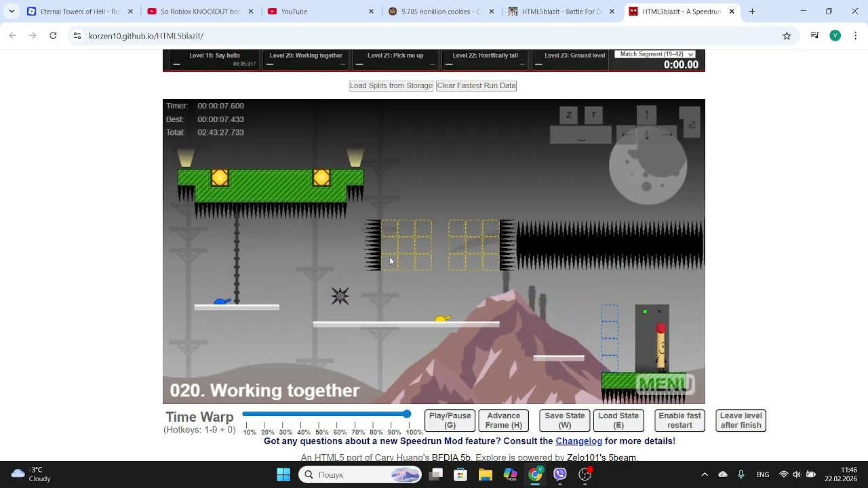868x488 pixels.
Task: Open Windows Start menu
Action: 283,474
